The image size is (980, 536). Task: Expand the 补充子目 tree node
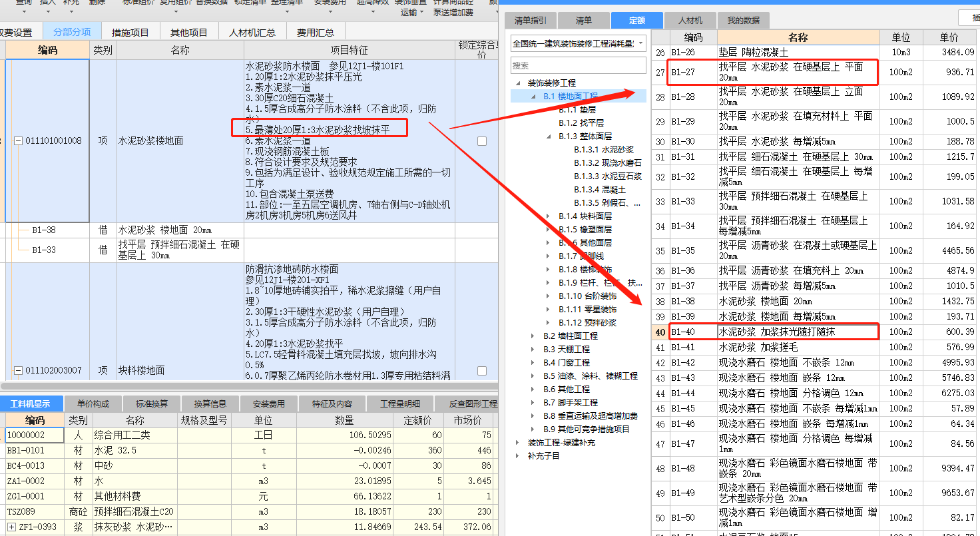click(517, 456)
